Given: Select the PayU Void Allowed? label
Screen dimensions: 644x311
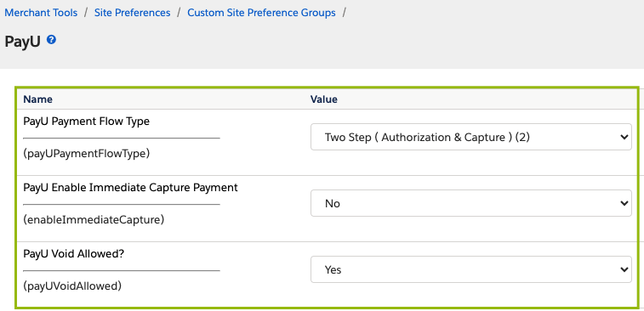Looking at the screenshot, I should [73, 254].
